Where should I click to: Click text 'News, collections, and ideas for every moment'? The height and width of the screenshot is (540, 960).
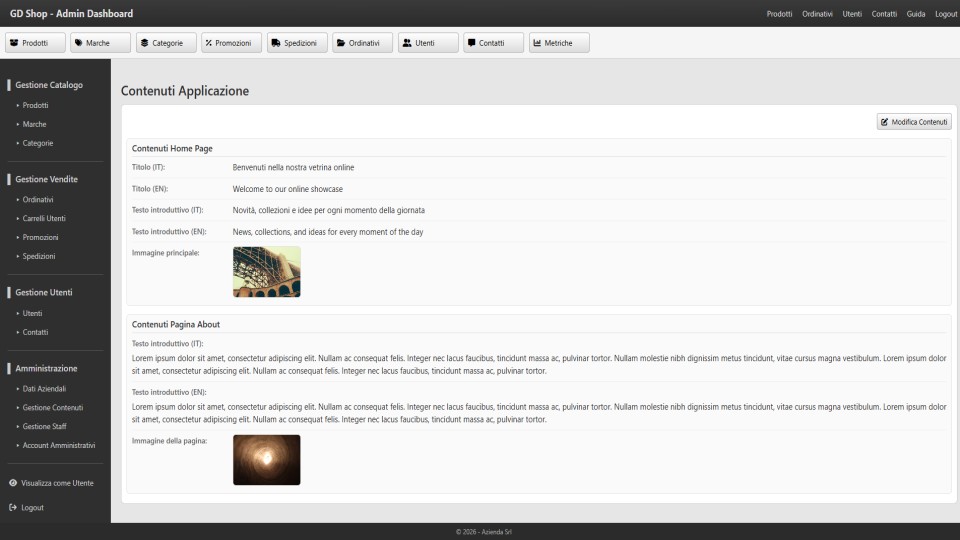coord(328,232)
